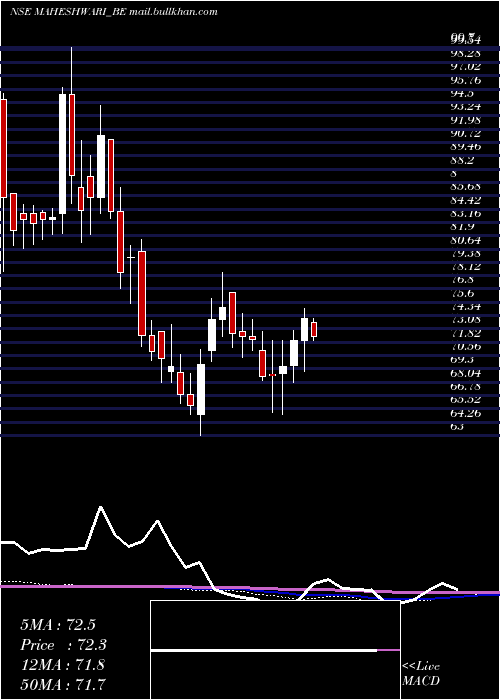This screenshot has width=500, height=700.
Task: Click the NSE MAHESHWARI_BE chart title
Action: click(x=113, y=12)
